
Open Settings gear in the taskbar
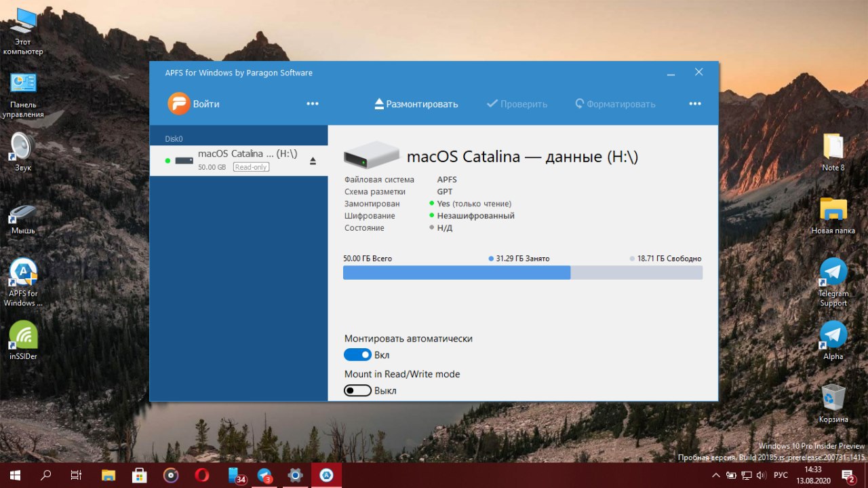[x=295, y=475]
